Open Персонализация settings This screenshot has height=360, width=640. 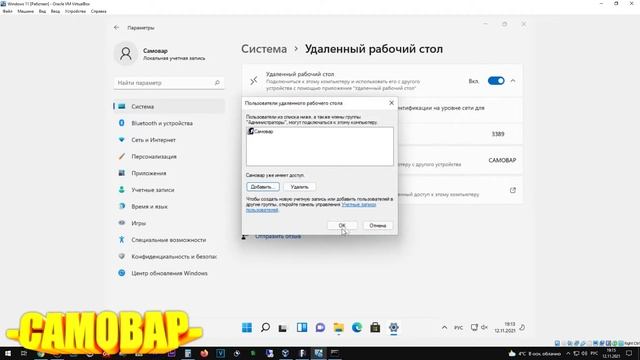point(169,156)
